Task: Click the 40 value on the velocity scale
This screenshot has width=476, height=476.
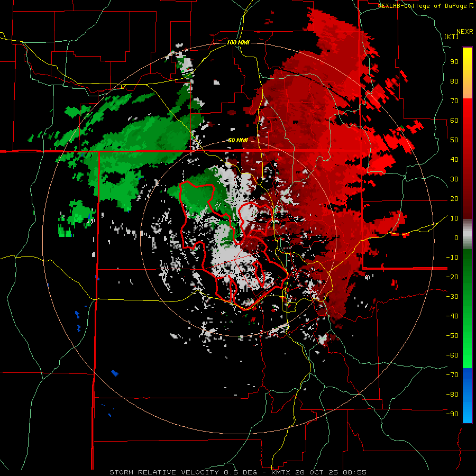Action: 454,160
